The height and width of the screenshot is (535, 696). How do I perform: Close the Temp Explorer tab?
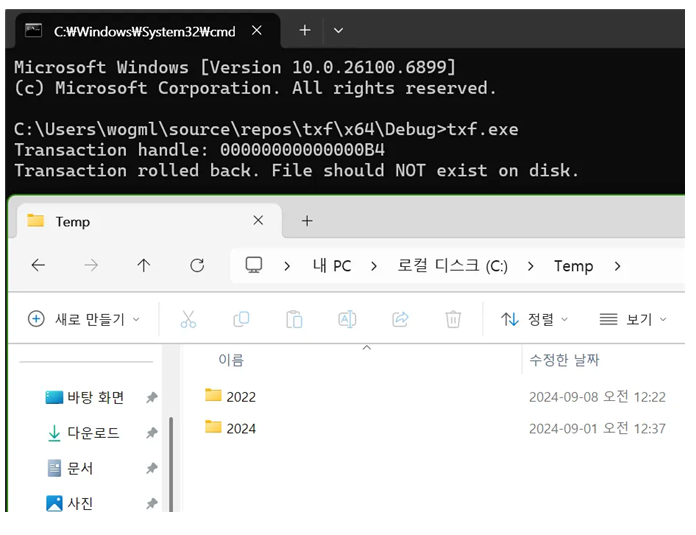tap(258, 220)
